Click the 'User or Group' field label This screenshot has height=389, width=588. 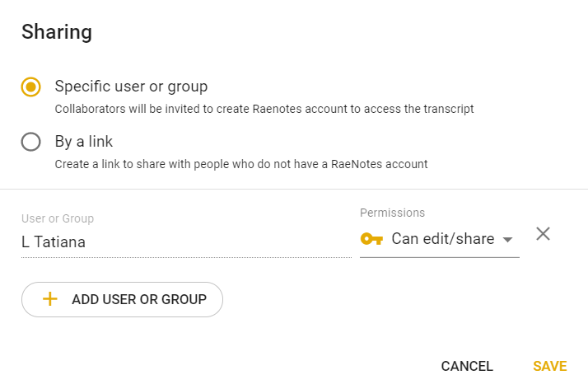(x=58, y=218)
